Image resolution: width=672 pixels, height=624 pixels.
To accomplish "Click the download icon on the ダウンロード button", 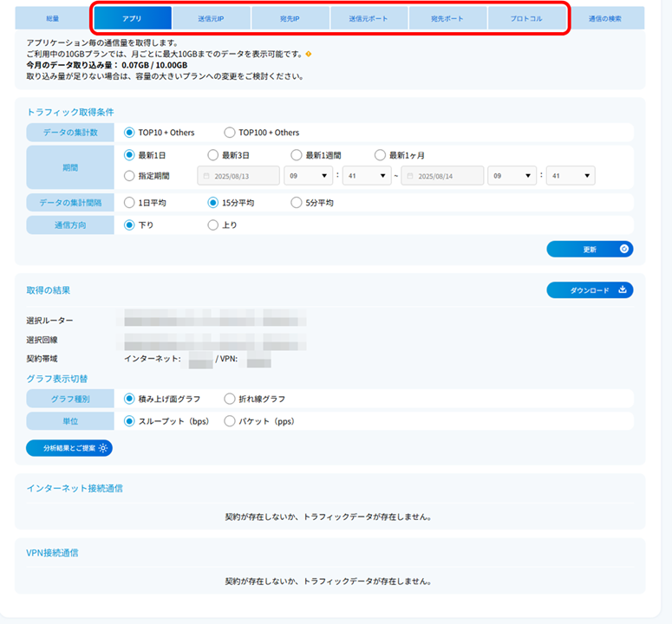I will (623, 290).
